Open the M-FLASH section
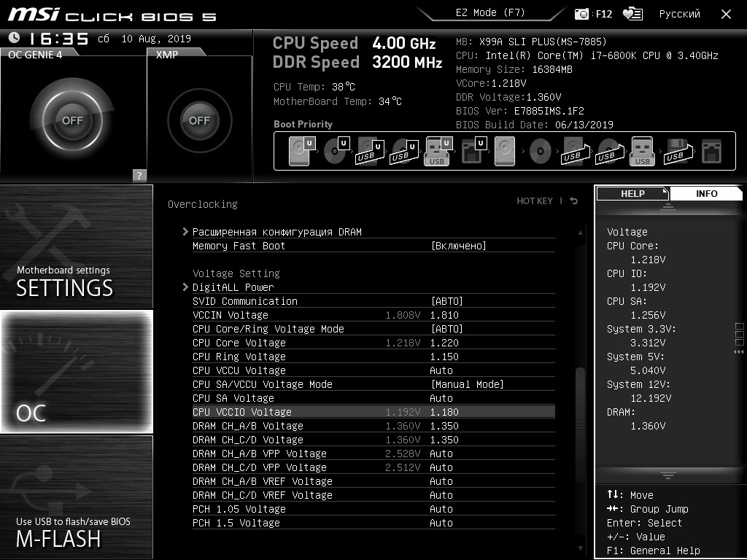This screenshot has height=560, width=747. 77,497
